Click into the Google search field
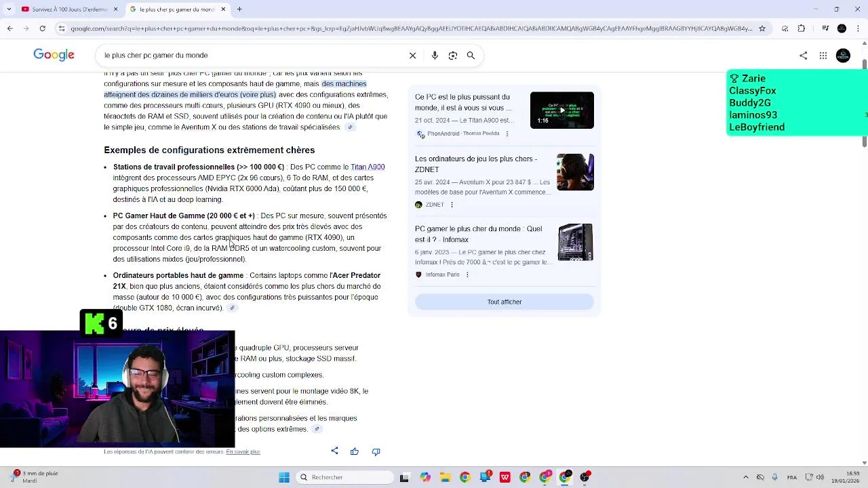Screen dimensions: 868x488 (251, 56)
